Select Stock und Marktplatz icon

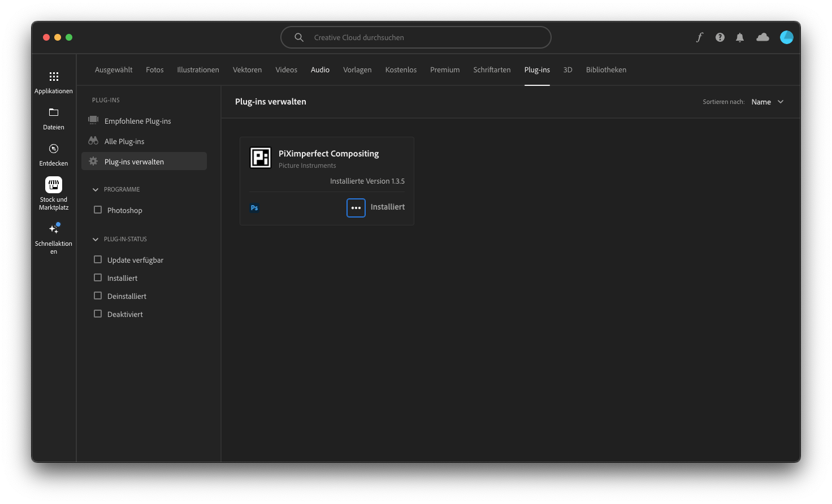point(54,185)
